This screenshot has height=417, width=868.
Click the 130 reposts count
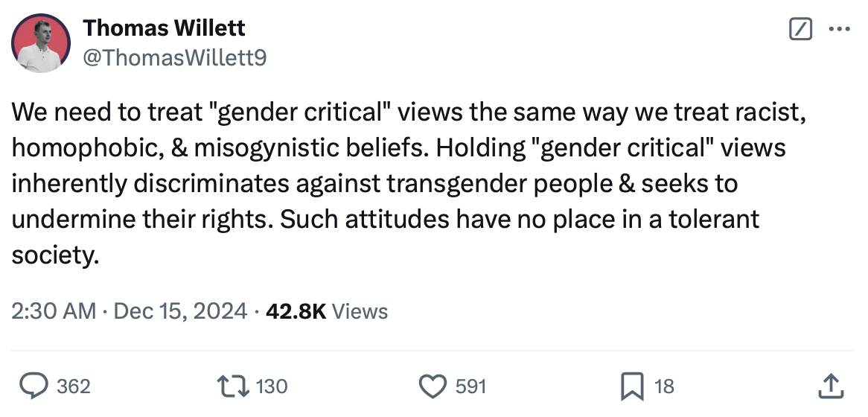point(272,386)
